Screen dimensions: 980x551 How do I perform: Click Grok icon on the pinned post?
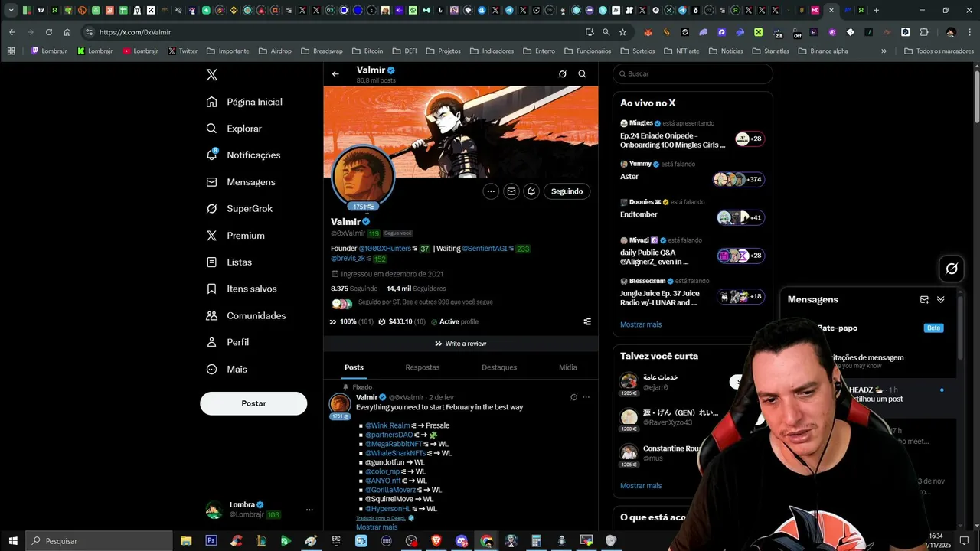(573, 397)
